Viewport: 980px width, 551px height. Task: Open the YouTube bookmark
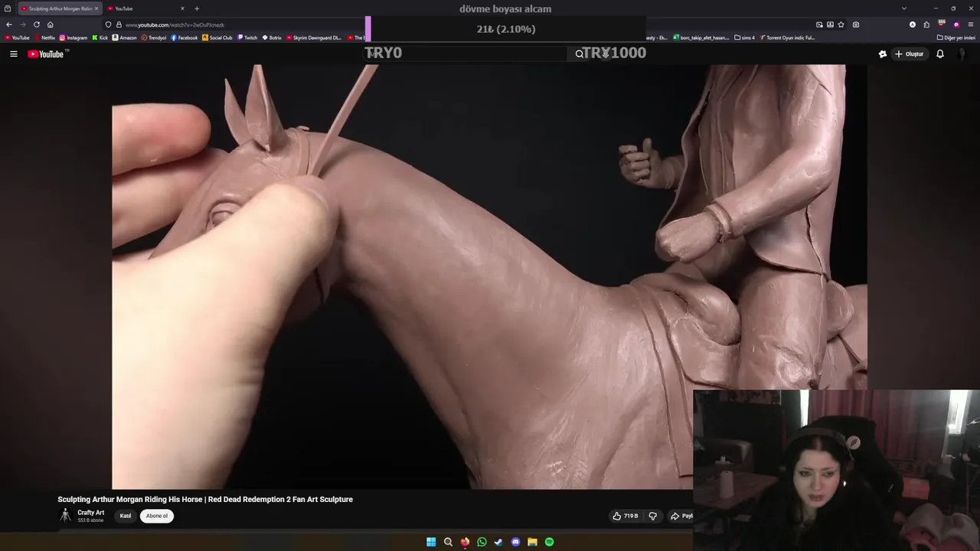coord(17,37)
